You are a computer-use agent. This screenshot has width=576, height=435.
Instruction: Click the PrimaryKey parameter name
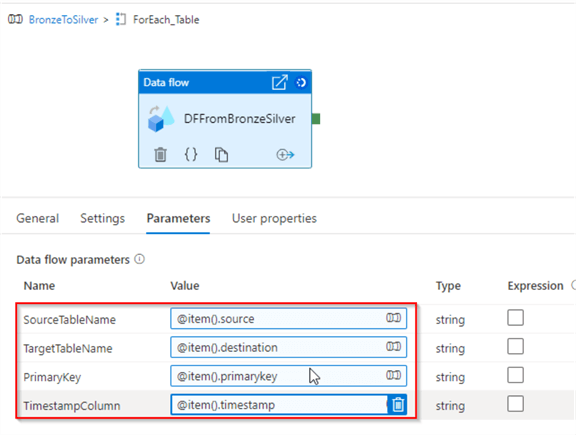[52, 377]
